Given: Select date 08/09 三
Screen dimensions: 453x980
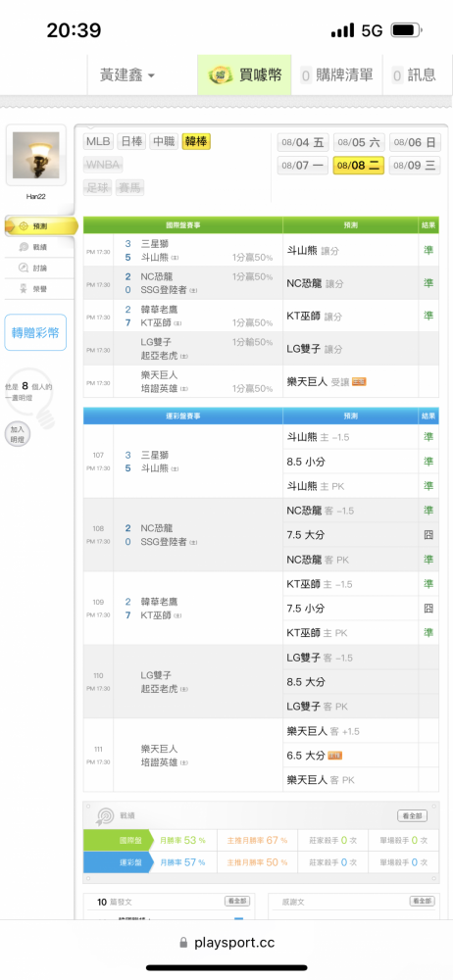Looking at the screenshot, I should [414, 166].
